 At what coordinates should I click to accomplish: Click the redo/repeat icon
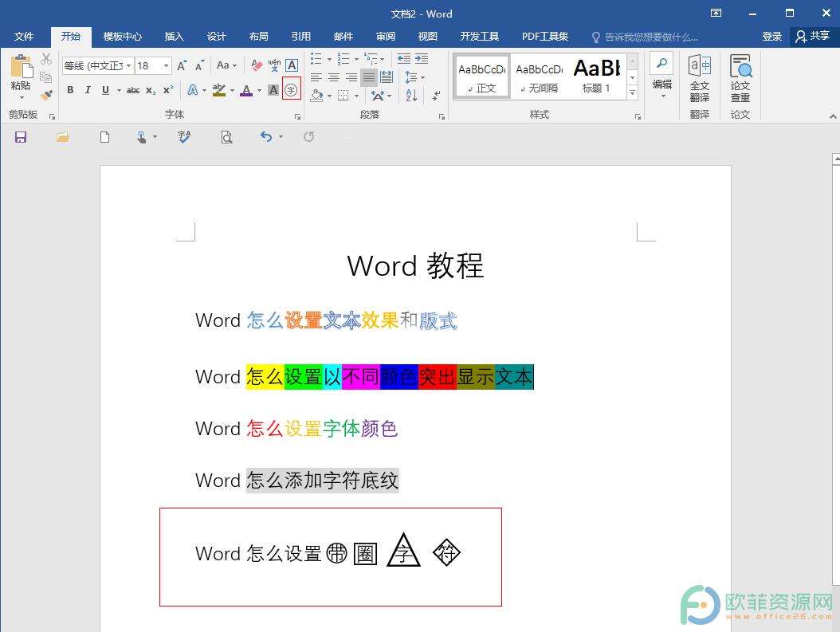coord(308,136)
